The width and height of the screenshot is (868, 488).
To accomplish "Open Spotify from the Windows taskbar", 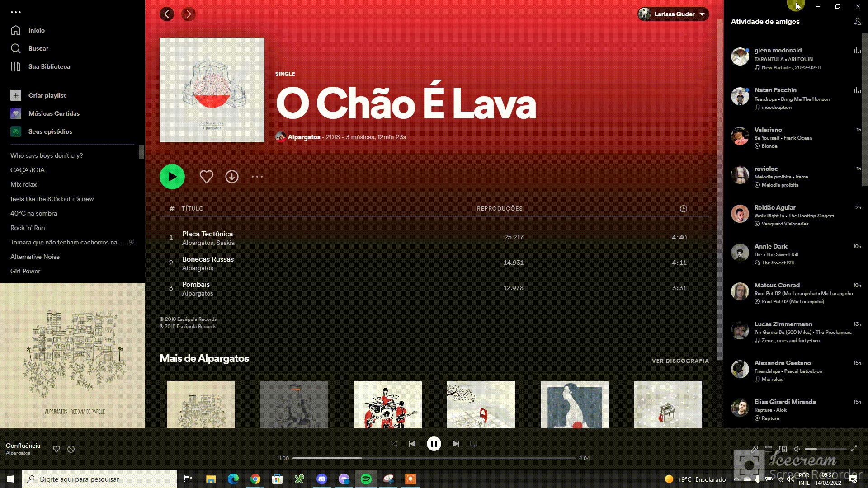I will [x=366, y=479].
